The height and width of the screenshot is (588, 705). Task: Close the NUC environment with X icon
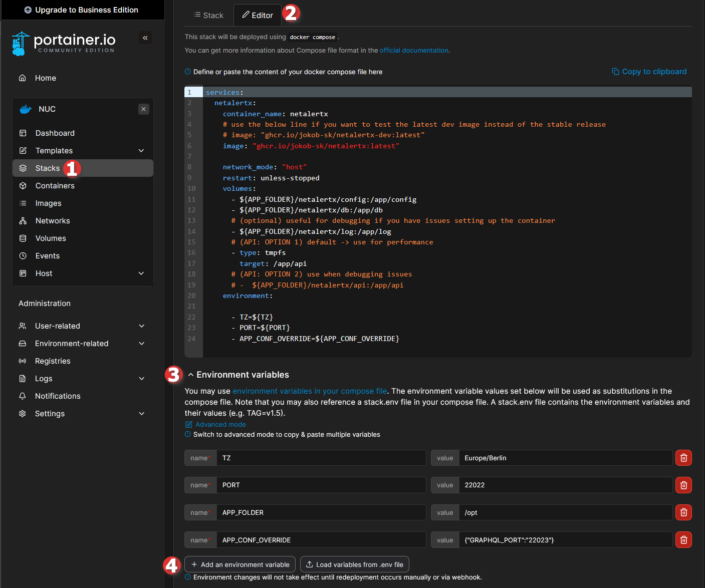pos(144,109)
